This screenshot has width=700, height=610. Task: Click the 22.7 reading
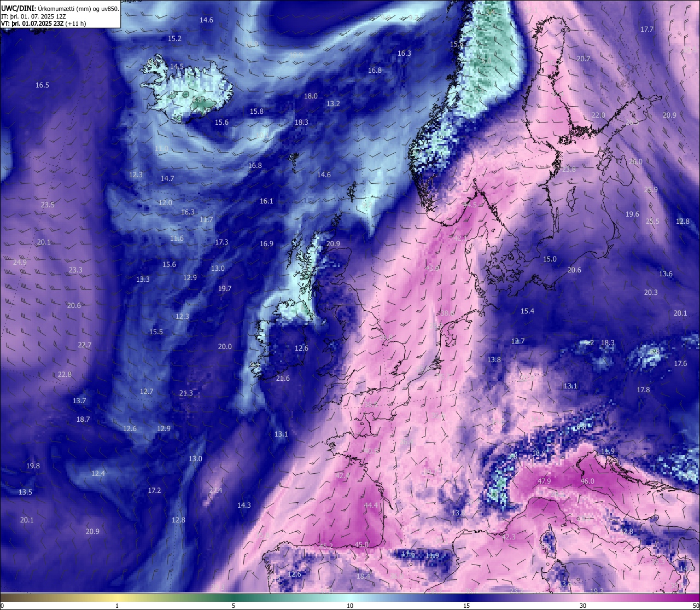(x=85, y=345)
